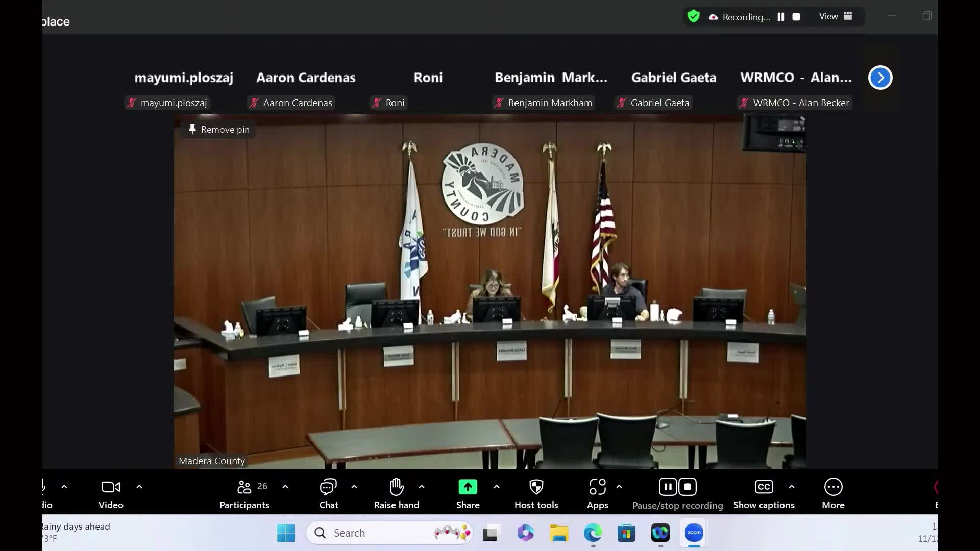This screenshot has width=980, height=551.
Task: Go to next page of participant thumbnails
Action: (x=880, y=78)
